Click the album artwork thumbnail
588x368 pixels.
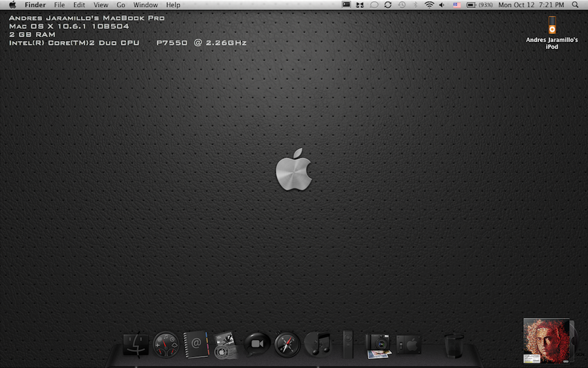coord(547,341)
